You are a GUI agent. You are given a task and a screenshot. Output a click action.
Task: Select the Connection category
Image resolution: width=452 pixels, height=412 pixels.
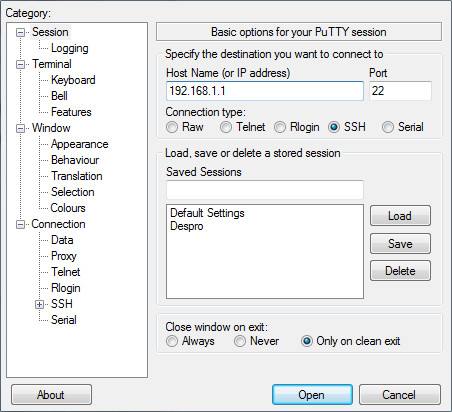click(x=58, y=224)
